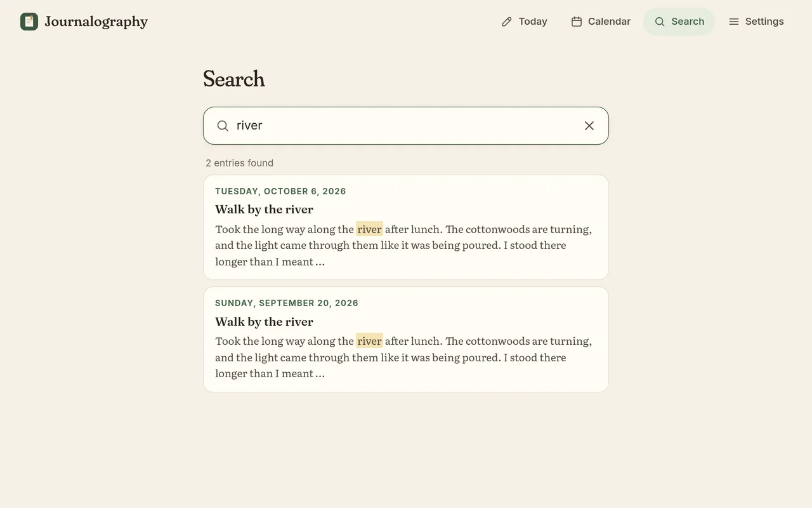Click the "2 entries found" text
812x508 pixels.
coord(239,163)
